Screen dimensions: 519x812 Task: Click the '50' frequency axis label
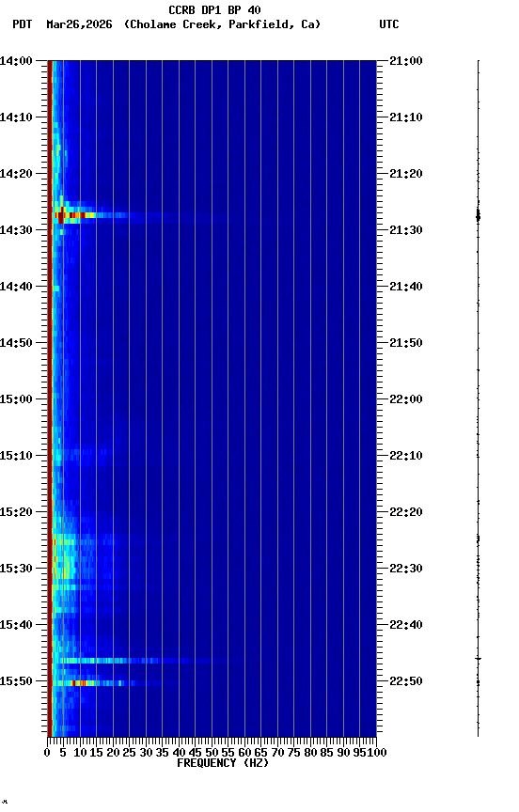tap(212, 753)
